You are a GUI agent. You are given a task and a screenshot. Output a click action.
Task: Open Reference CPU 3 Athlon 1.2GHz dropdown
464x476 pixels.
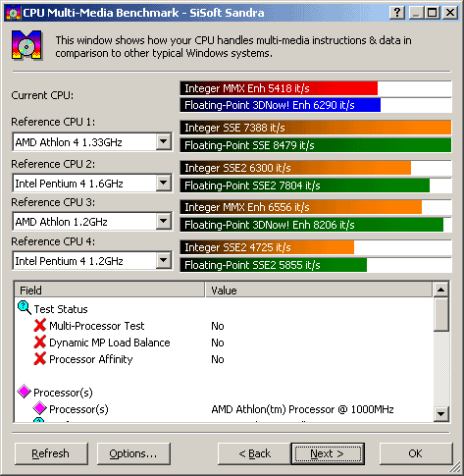pyautogui.click(x=164, y=222)
